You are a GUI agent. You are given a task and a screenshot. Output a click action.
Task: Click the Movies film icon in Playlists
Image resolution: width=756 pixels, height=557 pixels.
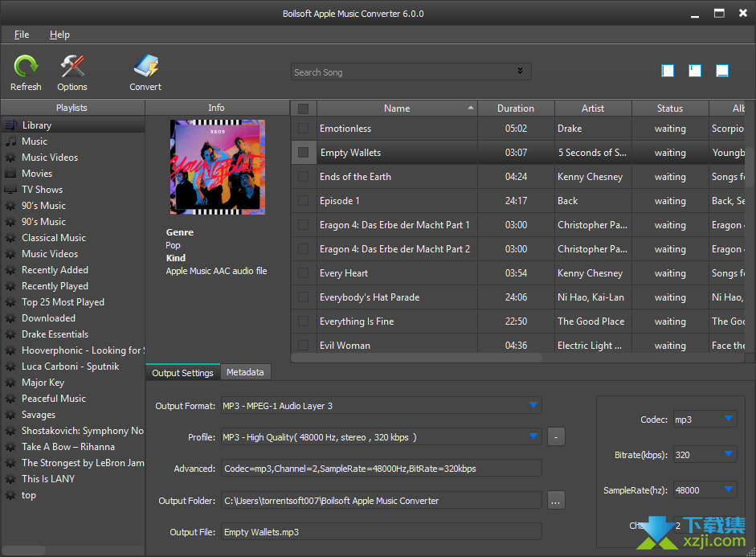tap(10, 174)
